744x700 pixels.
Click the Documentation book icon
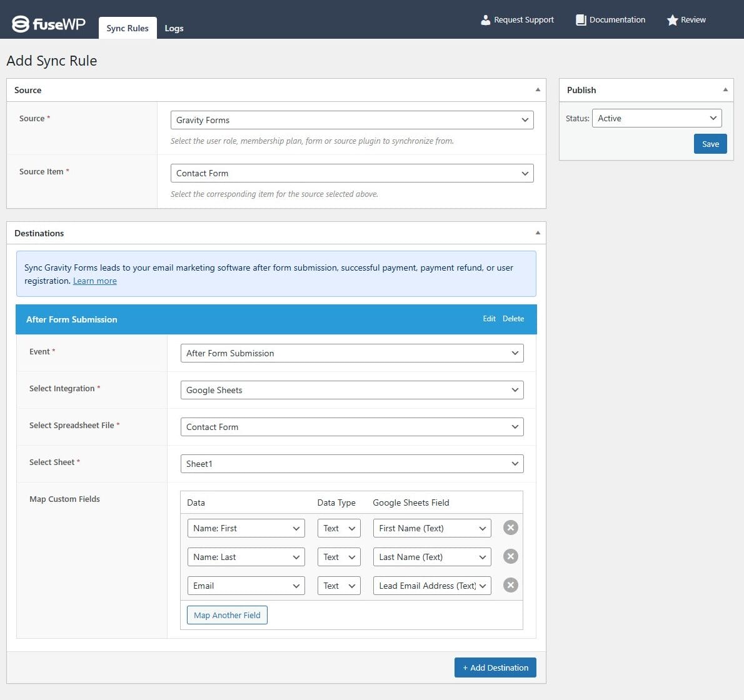click(x=581, y=20)
